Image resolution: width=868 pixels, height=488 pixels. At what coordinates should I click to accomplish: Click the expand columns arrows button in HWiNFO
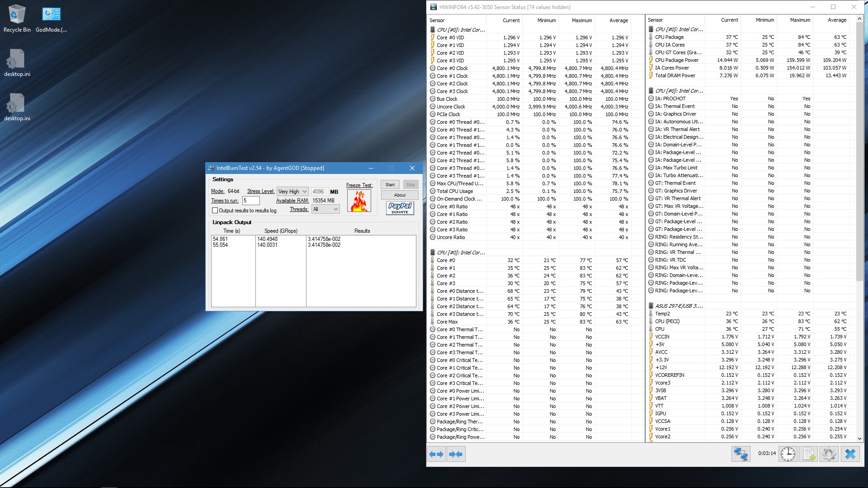click(x=436, y=454)
